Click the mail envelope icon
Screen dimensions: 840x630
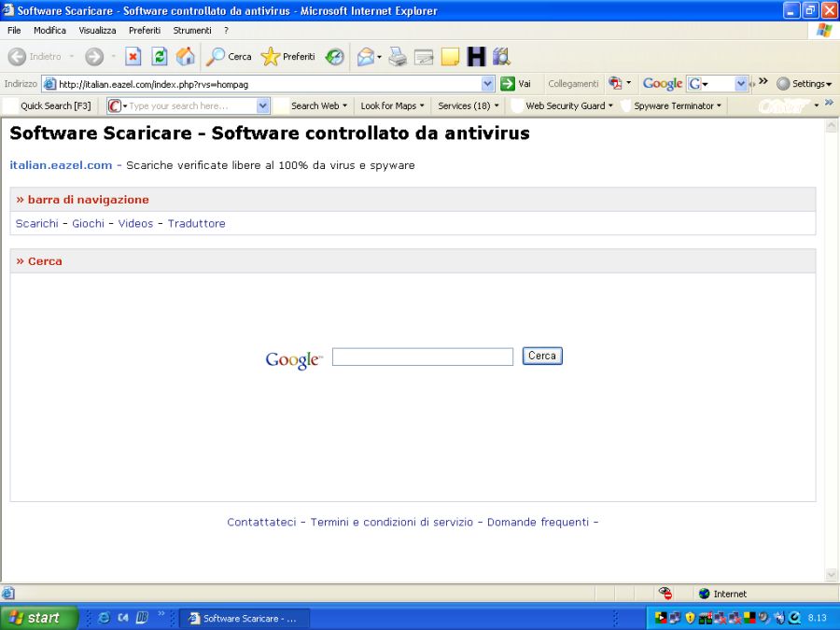coord(365,56)
